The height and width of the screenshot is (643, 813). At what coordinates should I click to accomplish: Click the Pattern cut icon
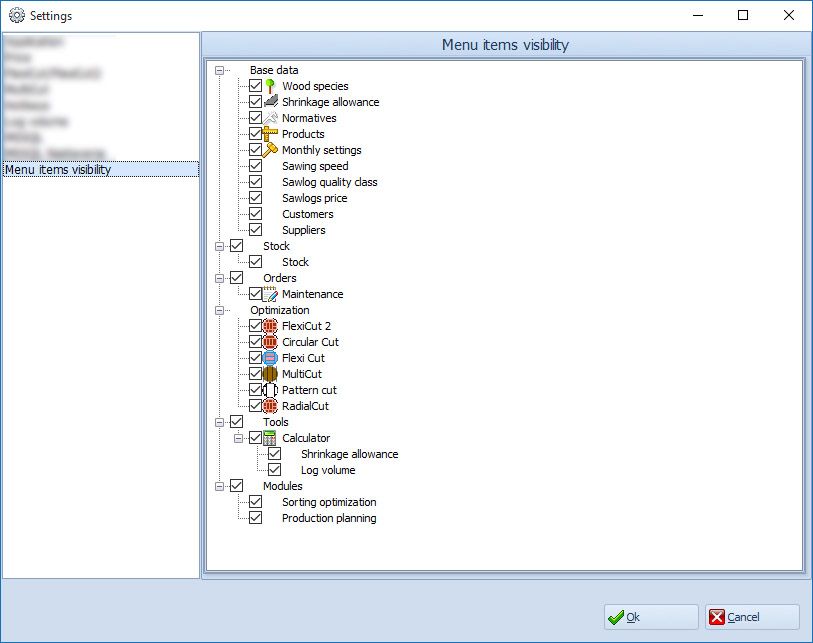point(270,390)
